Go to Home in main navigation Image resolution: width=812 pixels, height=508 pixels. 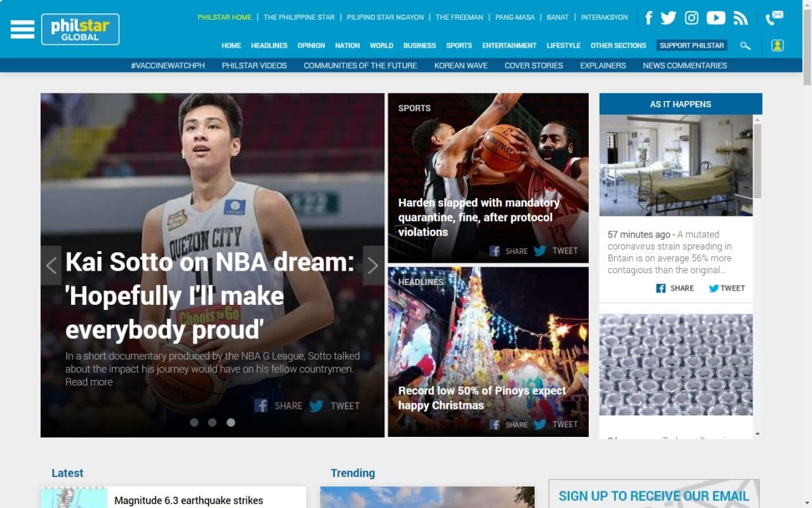tap(232, 46)
